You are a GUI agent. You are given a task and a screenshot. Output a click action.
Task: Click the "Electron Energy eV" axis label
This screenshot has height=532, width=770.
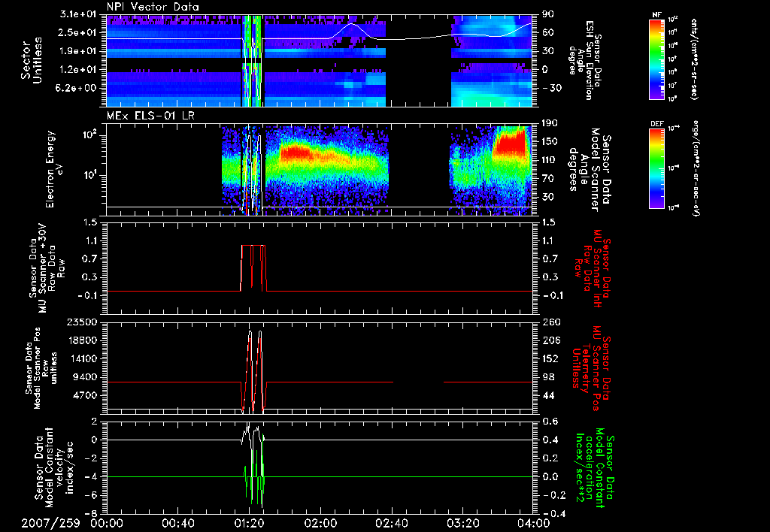point(54,169)
